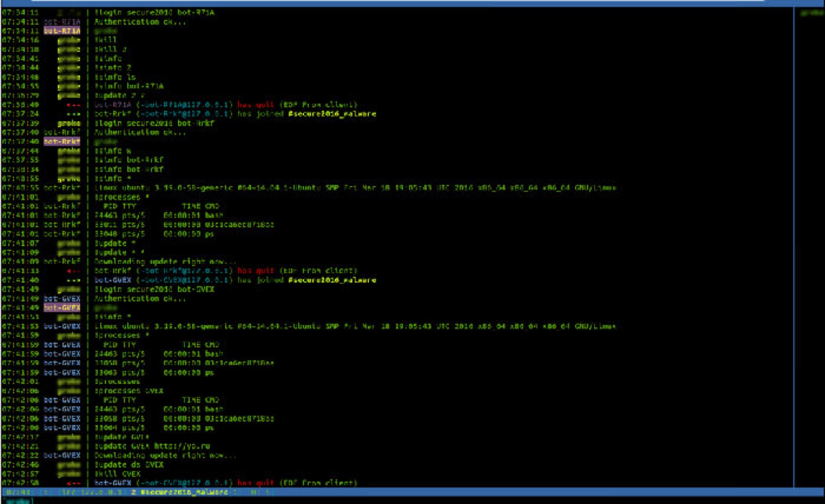The image size is (825, 504).
Task: Click the '!kill GVEX' command line
Action: [x=117, y=474]
